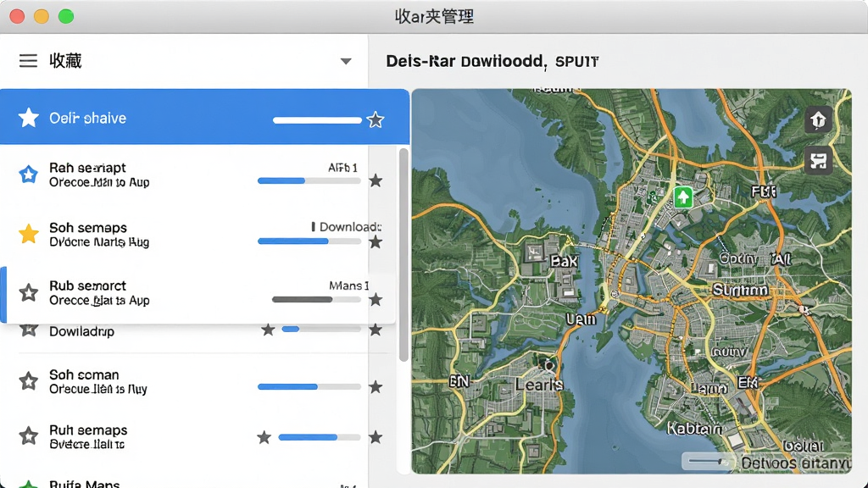Viewport: 868px width, 488px height.
Task: Select the highlighted Oelir ohaive list row
Action: (x=205, y=117)
